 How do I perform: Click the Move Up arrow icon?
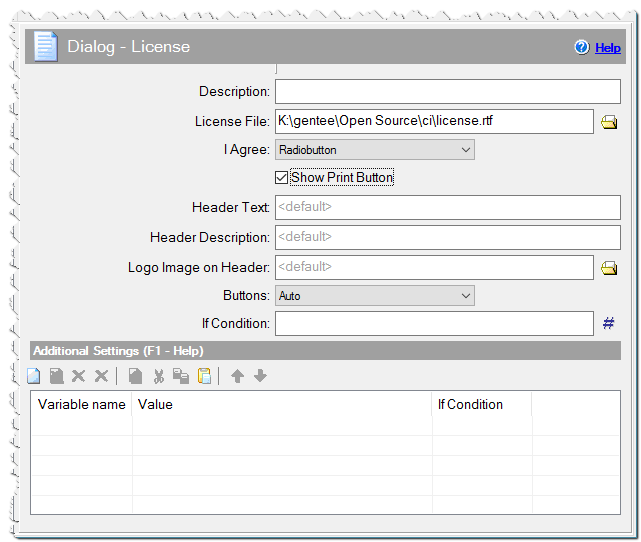[238, 376]
